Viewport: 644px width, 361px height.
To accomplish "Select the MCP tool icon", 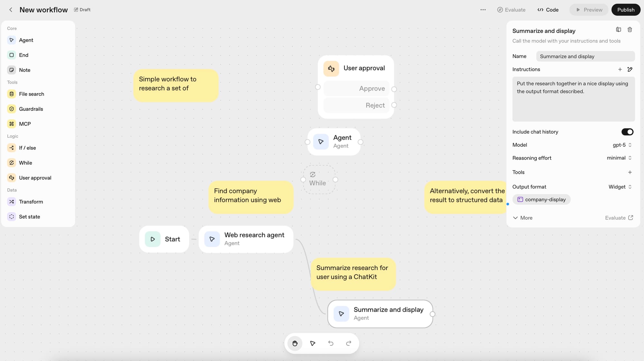I will [12, 123].
